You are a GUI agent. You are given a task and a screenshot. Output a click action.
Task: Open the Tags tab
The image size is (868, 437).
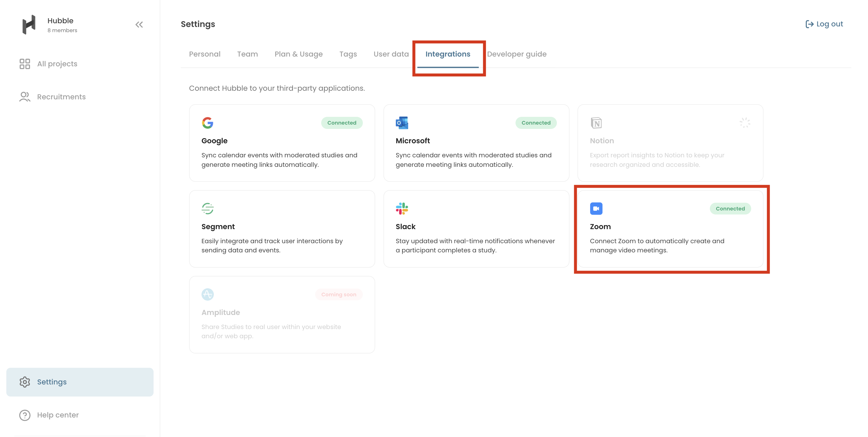point(348,54)
